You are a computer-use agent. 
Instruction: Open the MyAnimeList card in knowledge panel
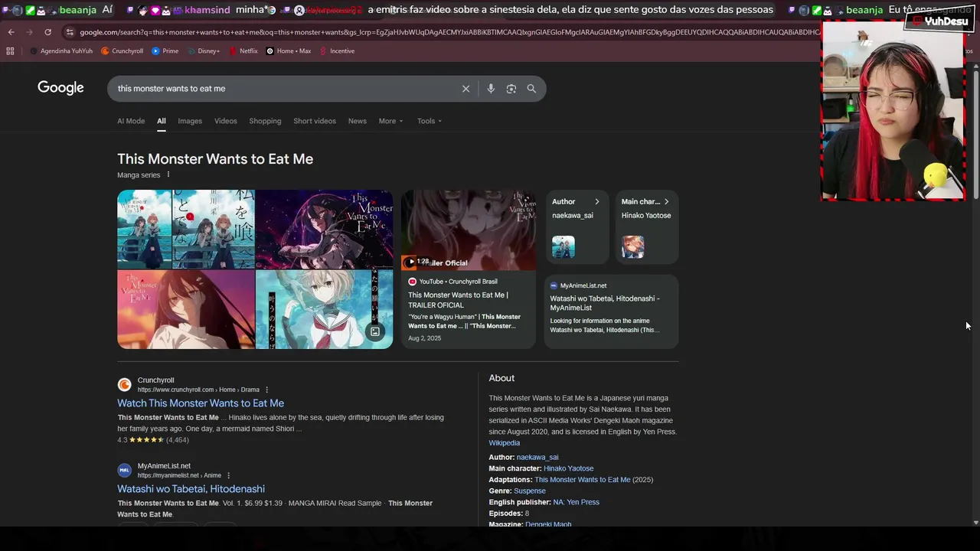coord(611,311)
